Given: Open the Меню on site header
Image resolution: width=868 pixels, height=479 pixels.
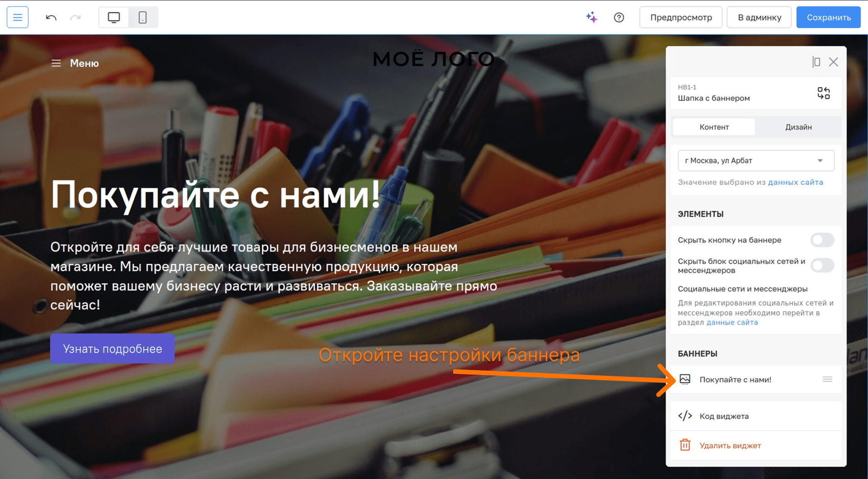Looking at the screenshot, I should tap(75, 63).
